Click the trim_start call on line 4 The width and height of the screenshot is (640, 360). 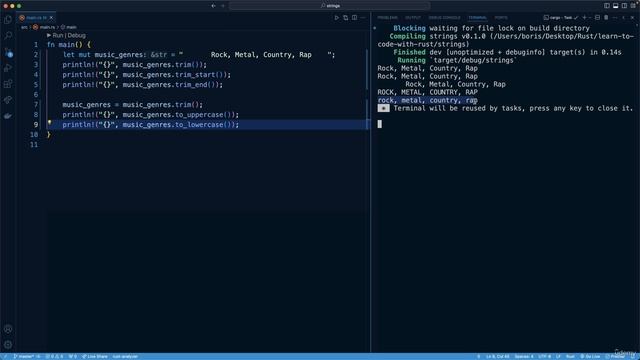pos(199,75)
